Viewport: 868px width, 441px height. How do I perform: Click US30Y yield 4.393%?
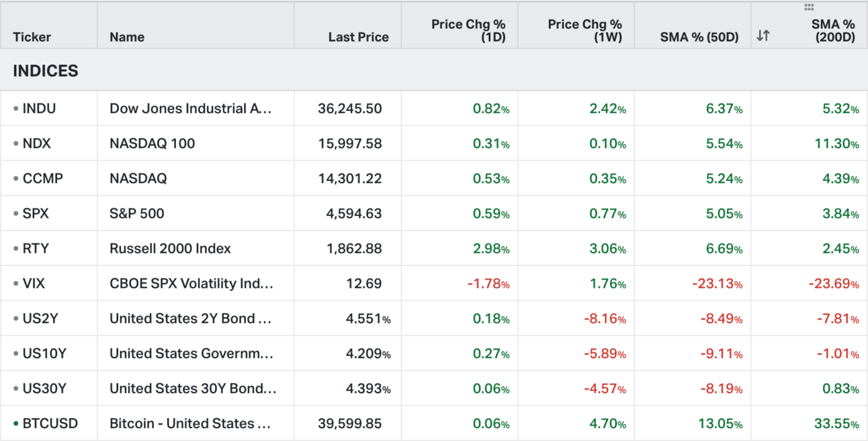tap(368, 388)
